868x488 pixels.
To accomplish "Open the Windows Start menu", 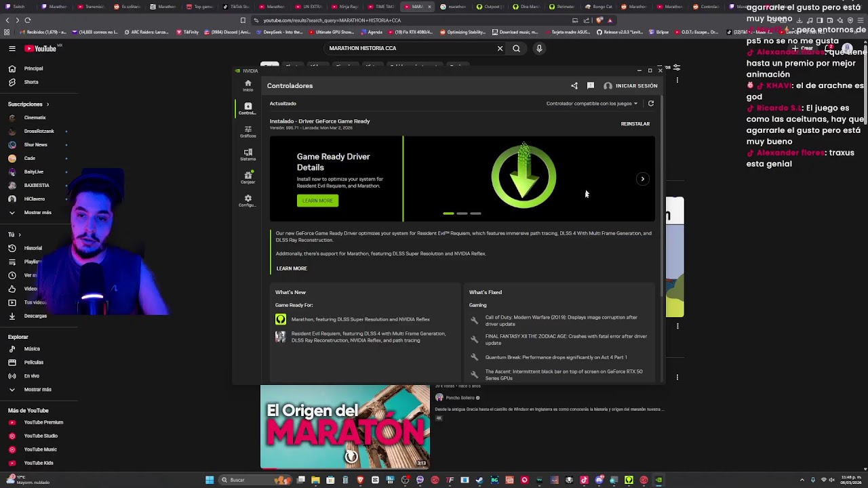I will coord(210,480).
